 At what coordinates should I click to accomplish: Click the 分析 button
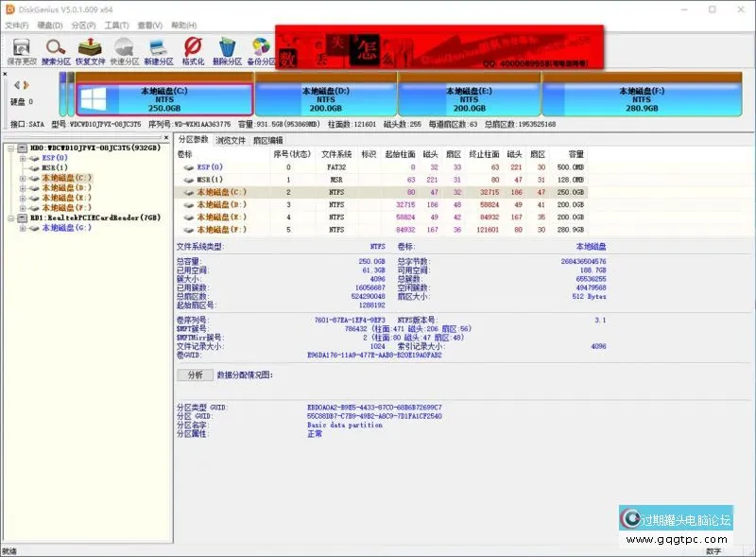(x=195, y=374)
